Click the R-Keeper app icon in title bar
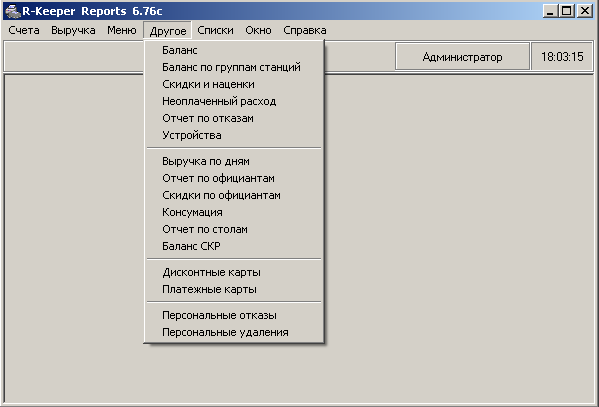Image resolution: width=599 pixels, height=407 pixels. pyautogui.click(x=13, y=11)
